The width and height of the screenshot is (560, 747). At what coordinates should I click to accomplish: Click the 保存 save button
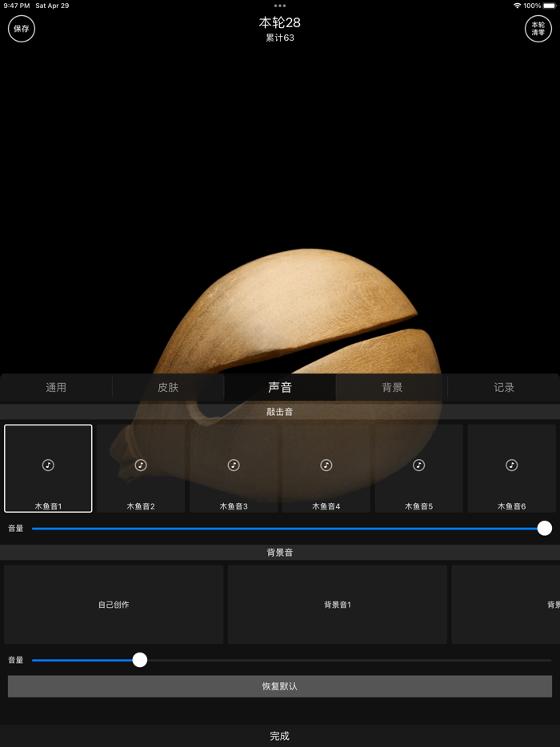[22, 29]
